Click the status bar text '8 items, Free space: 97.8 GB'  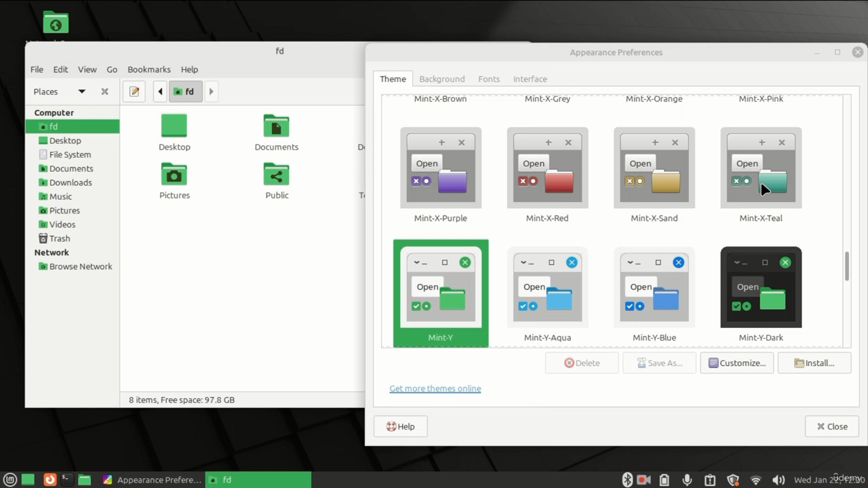click(182, 400)
